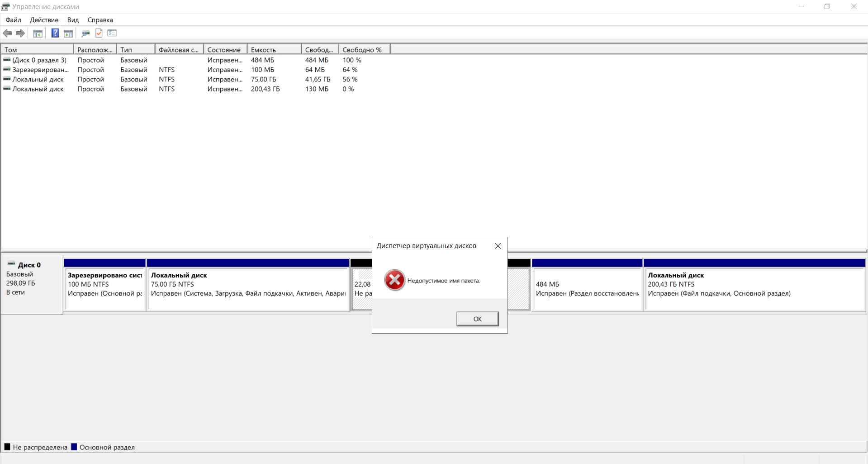Click the 100 % free percent cell
868x464 pixels.
(x=352, y=60)
